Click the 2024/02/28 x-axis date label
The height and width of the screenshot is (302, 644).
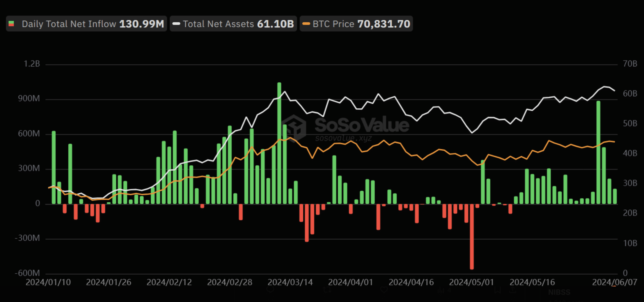coord(230,282)
